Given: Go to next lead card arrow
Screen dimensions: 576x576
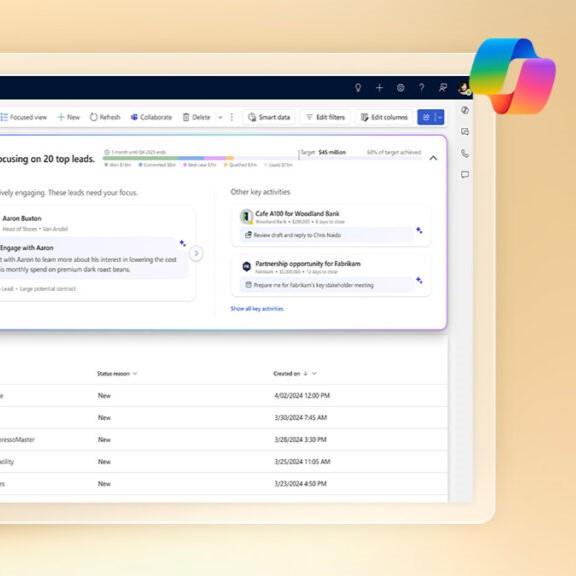Looking at the screenshot, I should coord(196,253).
